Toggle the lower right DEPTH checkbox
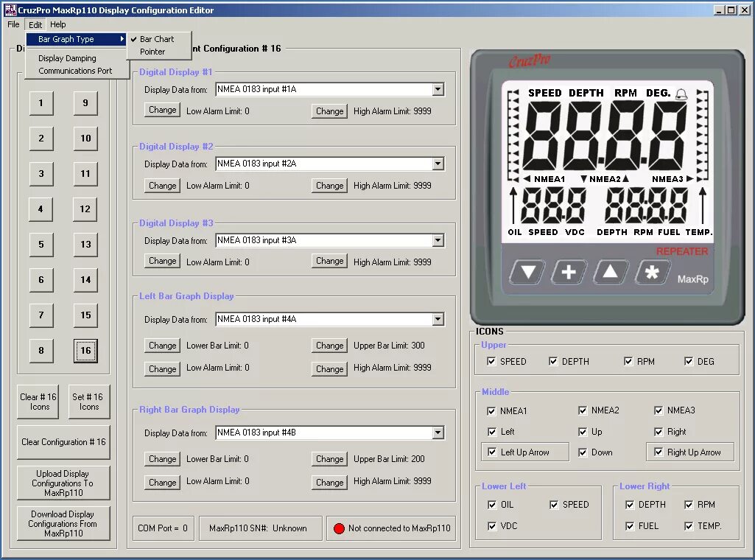The height and width of the screenshot is (560, 755). click(629, 505)
